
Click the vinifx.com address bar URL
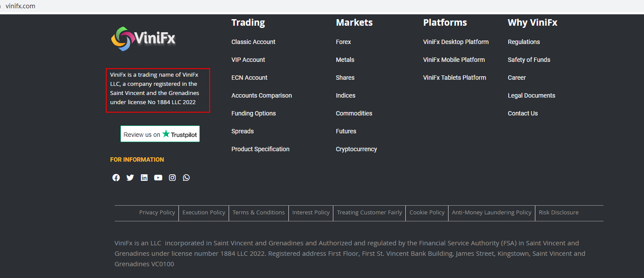point(21,6)
